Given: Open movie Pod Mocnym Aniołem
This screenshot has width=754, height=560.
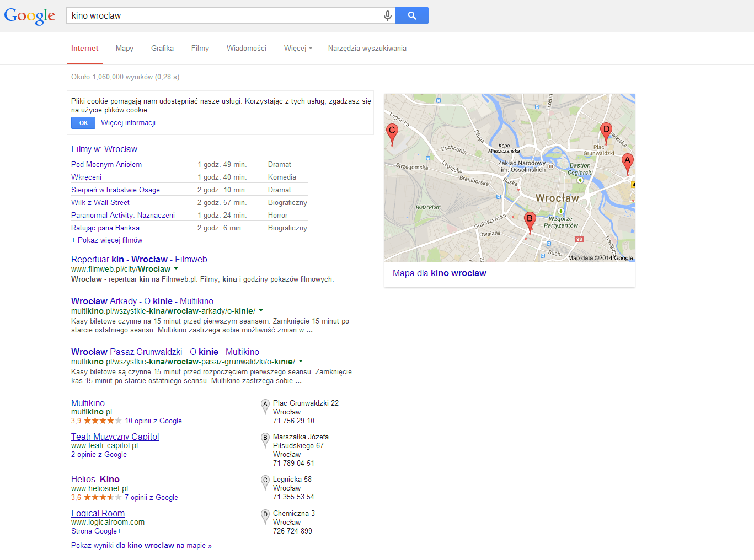Looking at the screenshot, I should pos(106,165).
